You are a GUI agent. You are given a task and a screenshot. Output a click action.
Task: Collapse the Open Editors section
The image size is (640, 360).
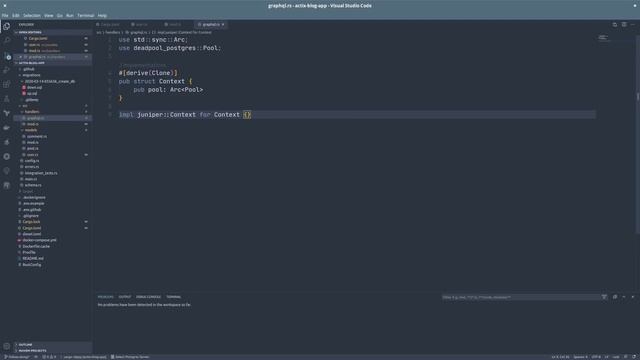[52, 32]
